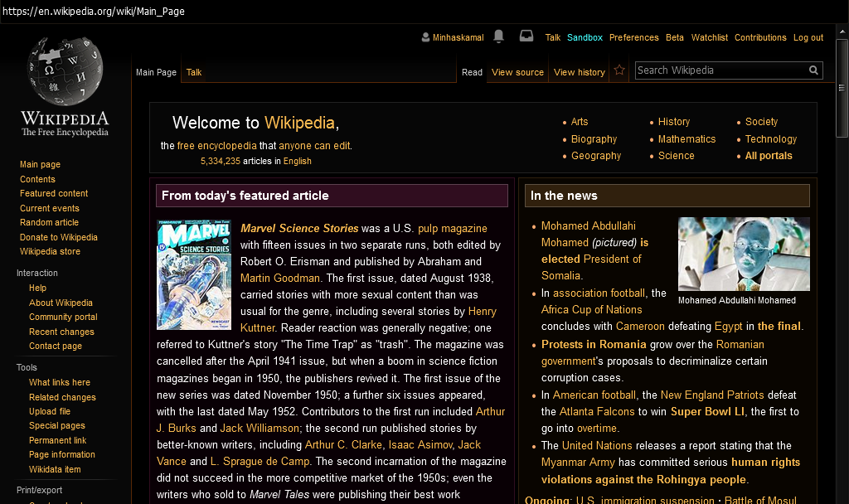
Task: Open the Marvel Science Stories cover thumbnail
Action: tap(194, 274)
